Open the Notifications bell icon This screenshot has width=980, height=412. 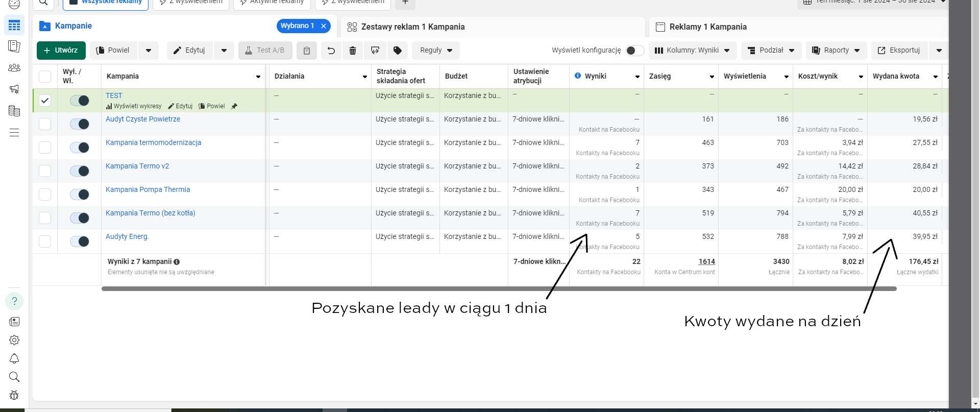14,358
